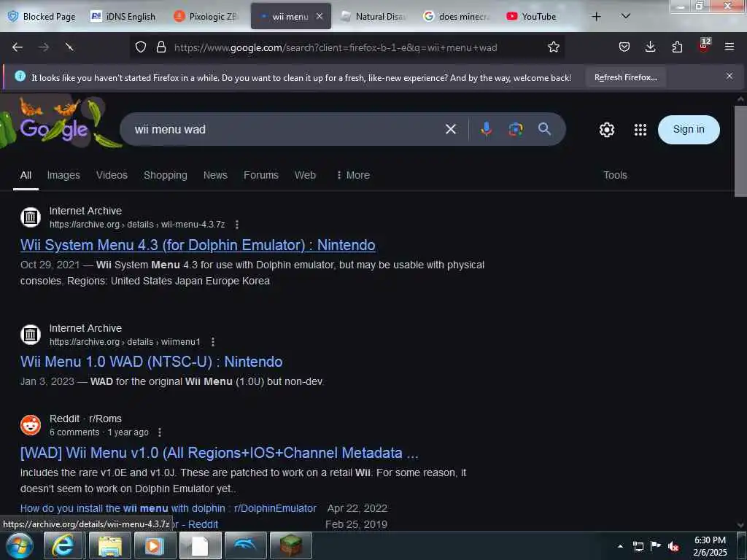747x560 pixels.
Task: Save page to Pocket
Action: (624, 47)
